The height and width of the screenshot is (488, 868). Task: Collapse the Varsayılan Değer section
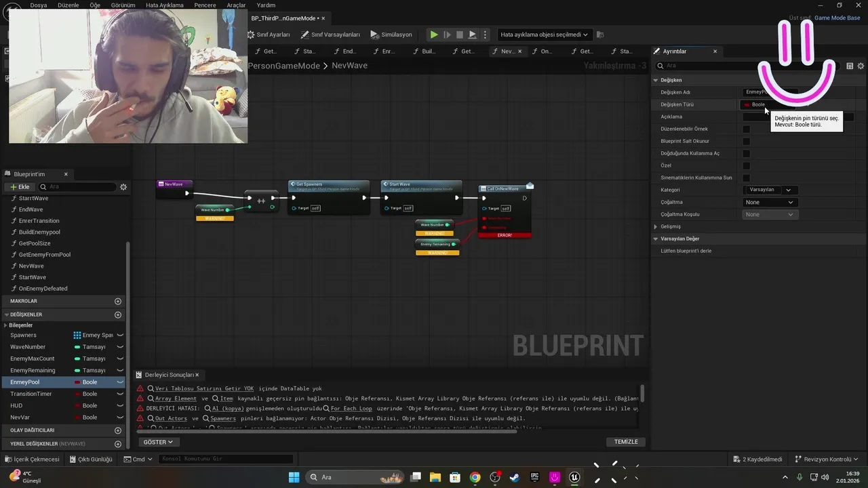pos(656,239)
